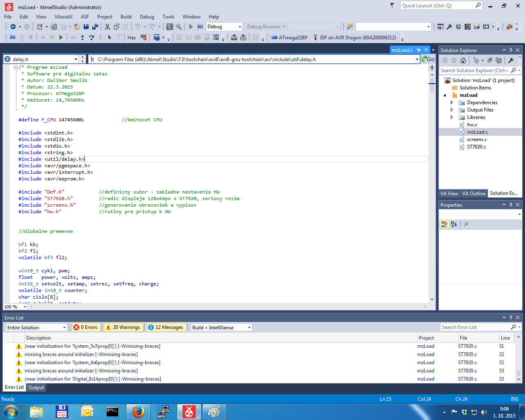Click the Categorized icon in Properties panel
The width and height of the screenshot is (525, 420).
click(x=445, y=224)
